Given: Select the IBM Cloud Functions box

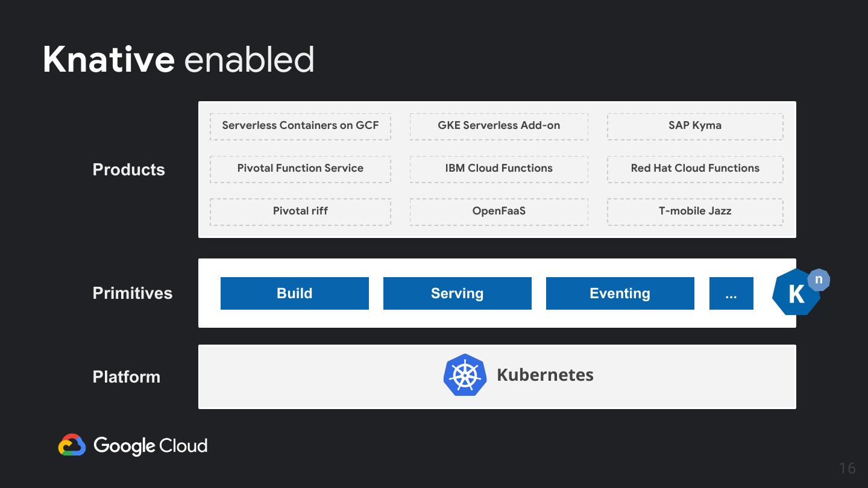Looking at the screenshot, I should coord(498,169).
